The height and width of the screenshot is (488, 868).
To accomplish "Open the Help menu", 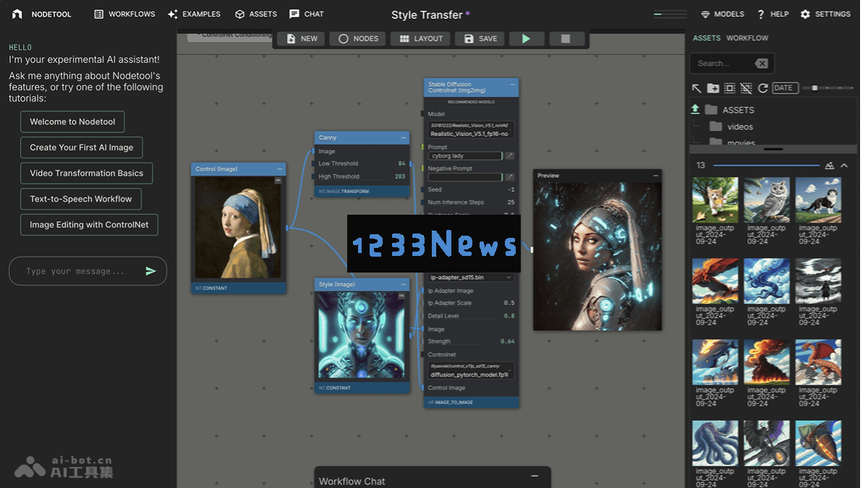I will pos(773,14).
